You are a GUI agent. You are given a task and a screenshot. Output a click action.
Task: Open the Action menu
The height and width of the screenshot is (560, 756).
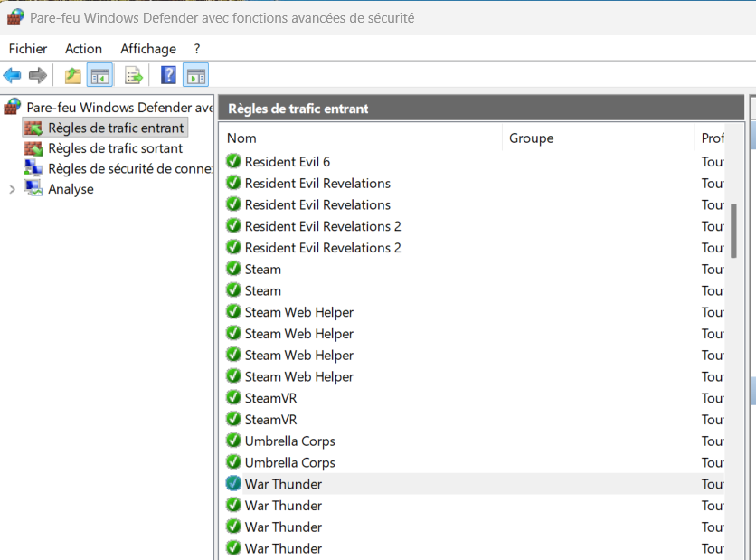(x=83, y=49)
